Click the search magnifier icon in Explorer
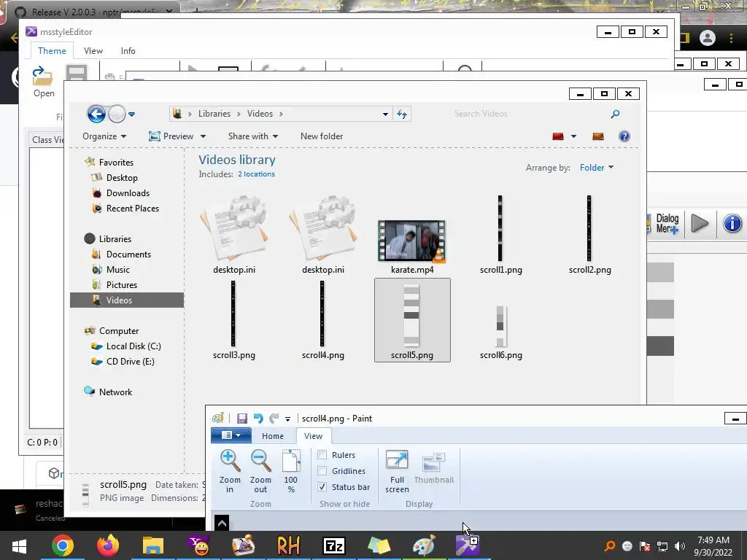747x560 pixels. pyautogui.click(x=615, y=114)
